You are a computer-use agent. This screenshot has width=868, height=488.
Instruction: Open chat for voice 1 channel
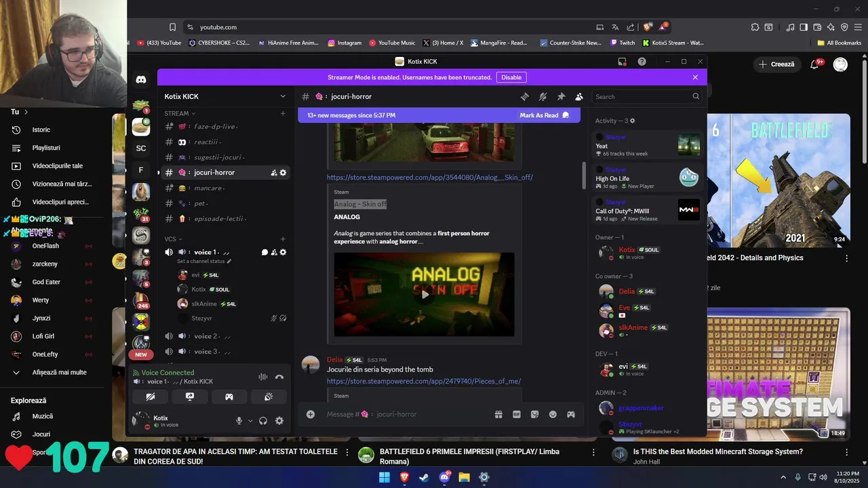click(265, 252)
